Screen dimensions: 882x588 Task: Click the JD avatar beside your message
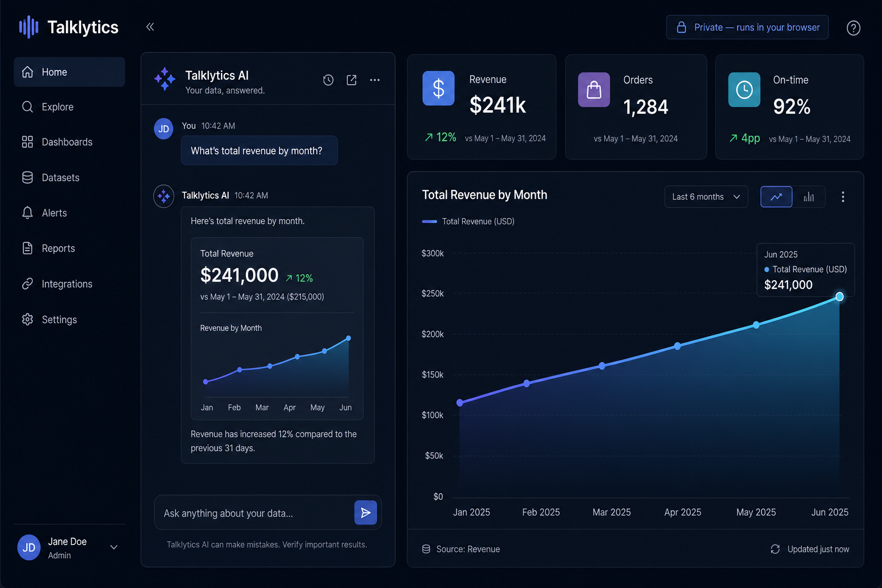(164, 129)
